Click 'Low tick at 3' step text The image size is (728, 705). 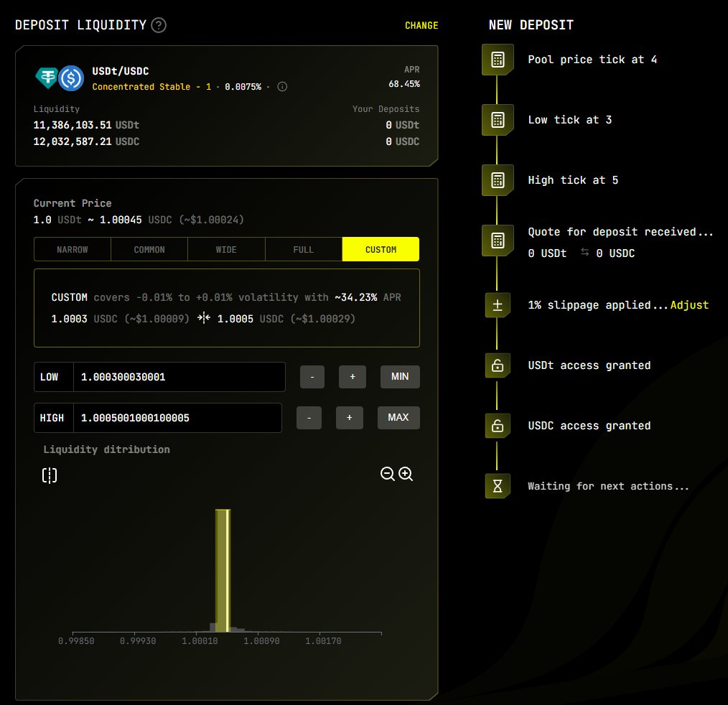click(x=569, y=120)
